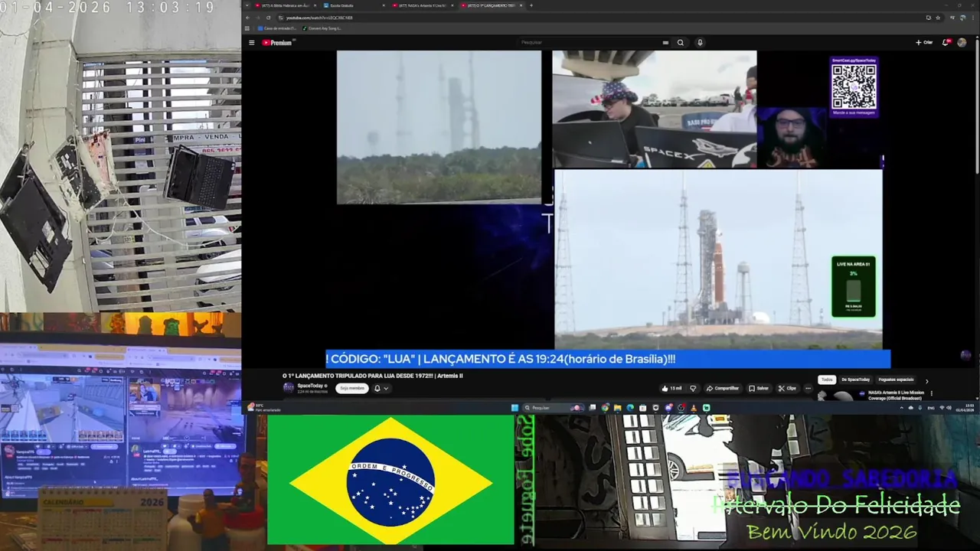
Task: Select the Foguetes espaciais filter chip
Action: tap(896, 380)
